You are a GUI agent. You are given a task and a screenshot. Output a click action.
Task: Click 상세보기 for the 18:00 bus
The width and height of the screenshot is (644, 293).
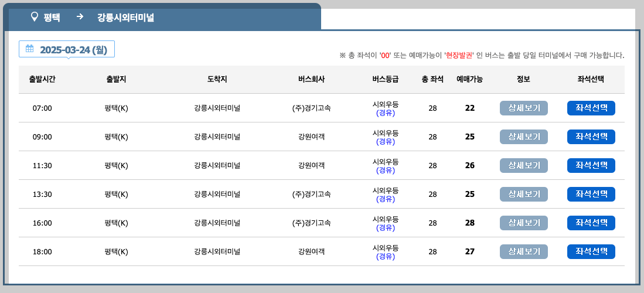click(524, 251)
